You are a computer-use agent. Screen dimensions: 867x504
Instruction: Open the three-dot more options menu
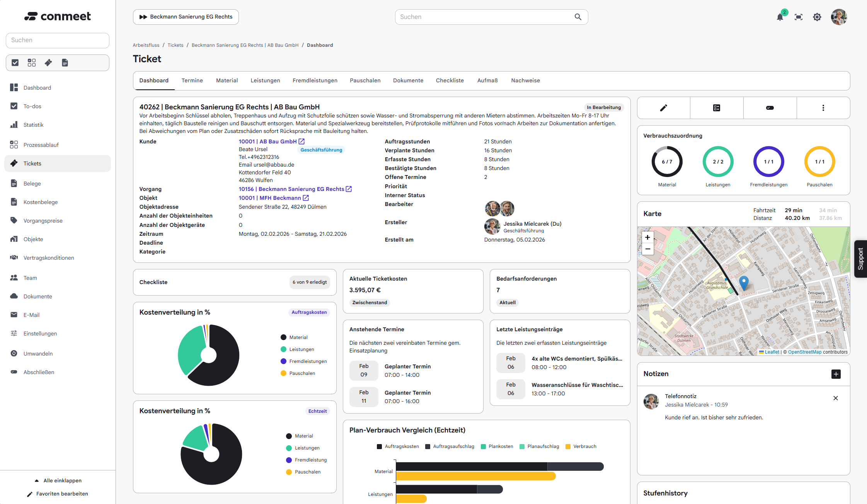point(823,108)
